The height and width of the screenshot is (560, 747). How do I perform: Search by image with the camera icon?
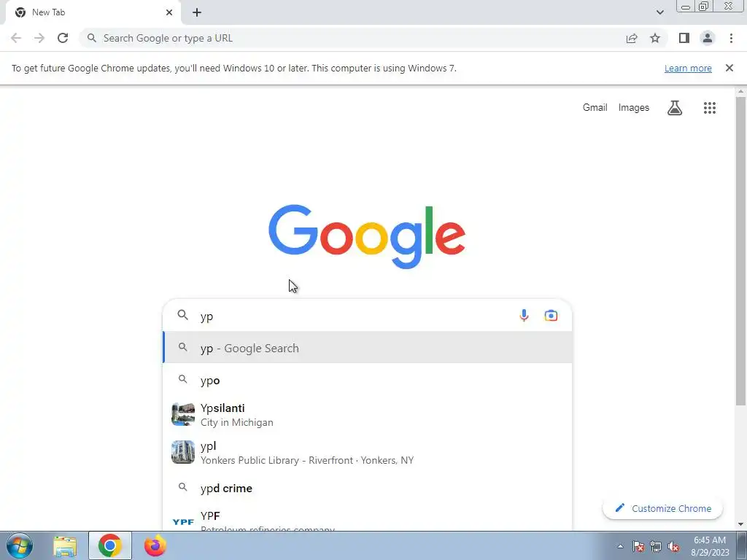click(551, 315)
